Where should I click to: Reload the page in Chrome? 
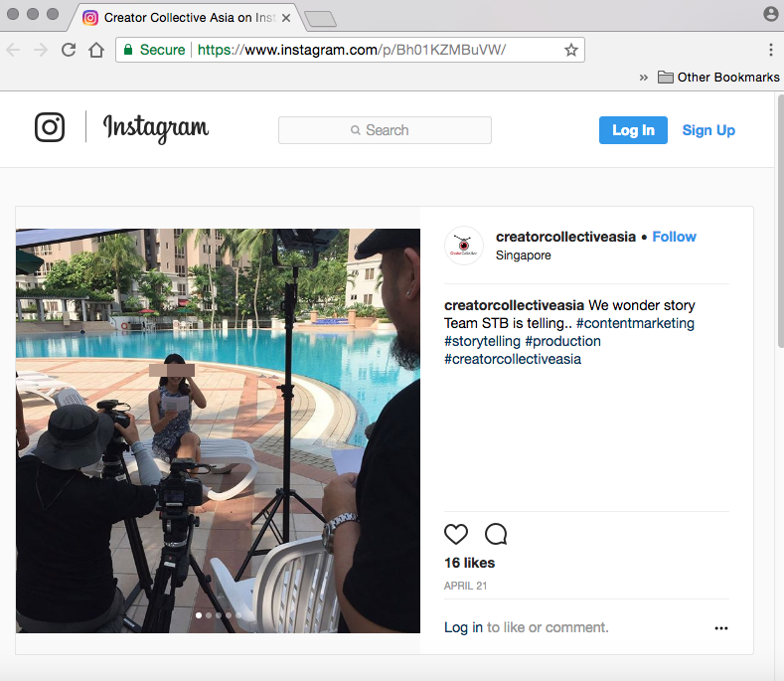[x=69, y=50]
